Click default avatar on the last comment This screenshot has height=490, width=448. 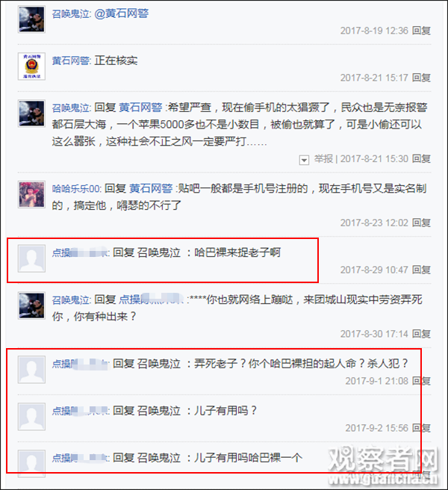click(x=31, y=463)
